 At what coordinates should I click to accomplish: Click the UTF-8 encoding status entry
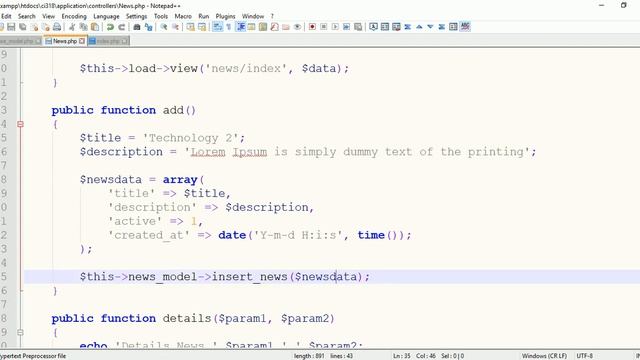click(584, 356)
